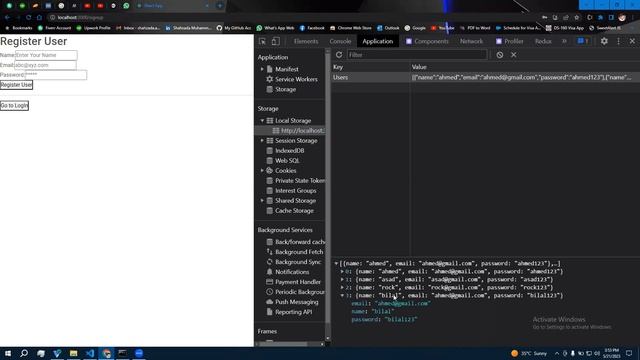Expand the Shared Storage node
Viewport: 640px width, 360px height.
click(x=262, y=201)
